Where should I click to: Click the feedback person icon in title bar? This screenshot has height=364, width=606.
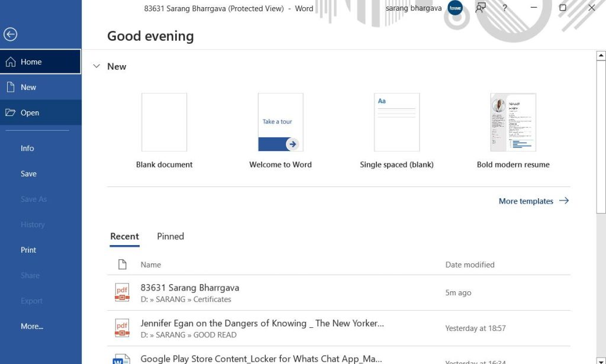[481, 8]
